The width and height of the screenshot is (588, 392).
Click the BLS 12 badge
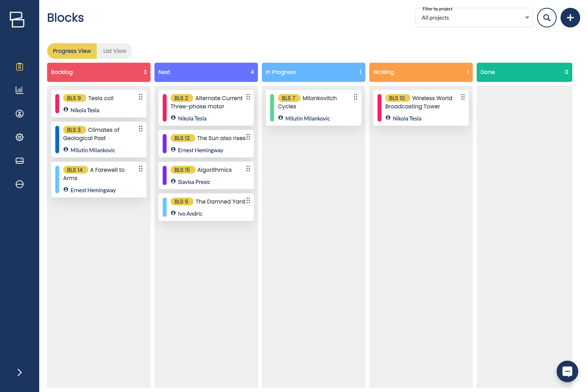(x=183, y=138)
